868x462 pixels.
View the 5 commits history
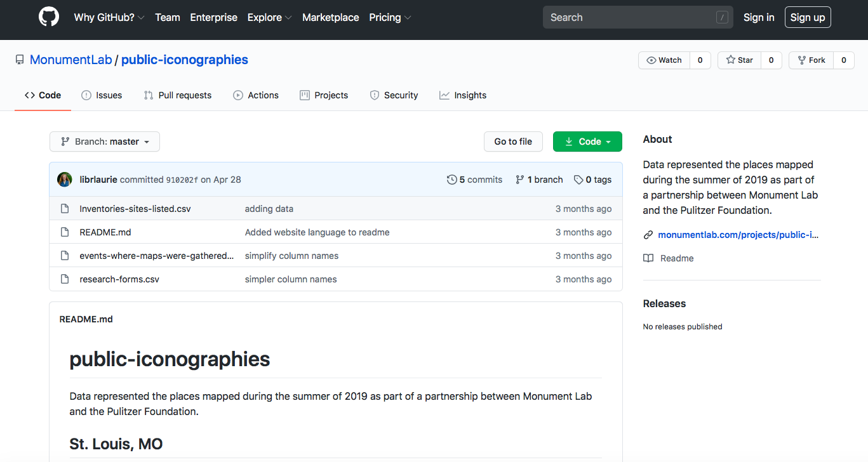[x=474, y=180]
